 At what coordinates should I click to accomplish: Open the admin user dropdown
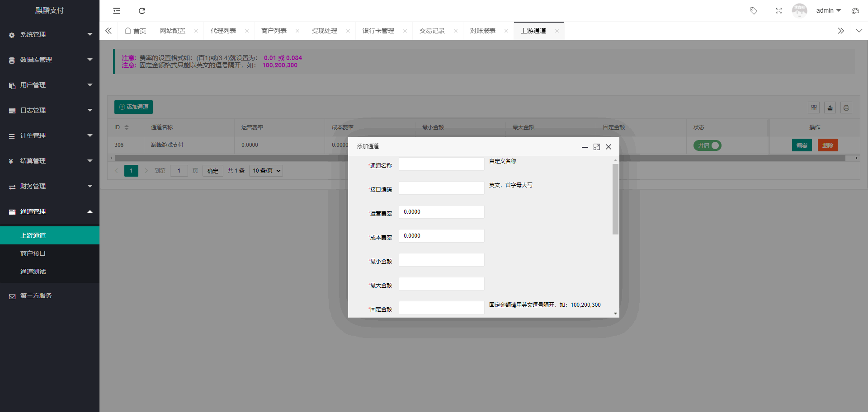(828, 10)
